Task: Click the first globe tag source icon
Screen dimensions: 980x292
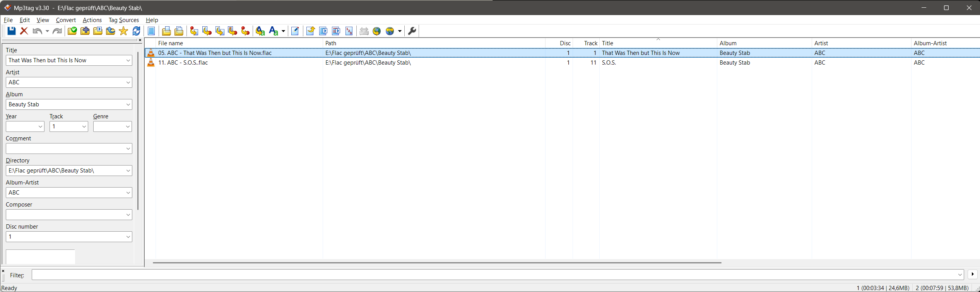Action: (x=377, y=31)
